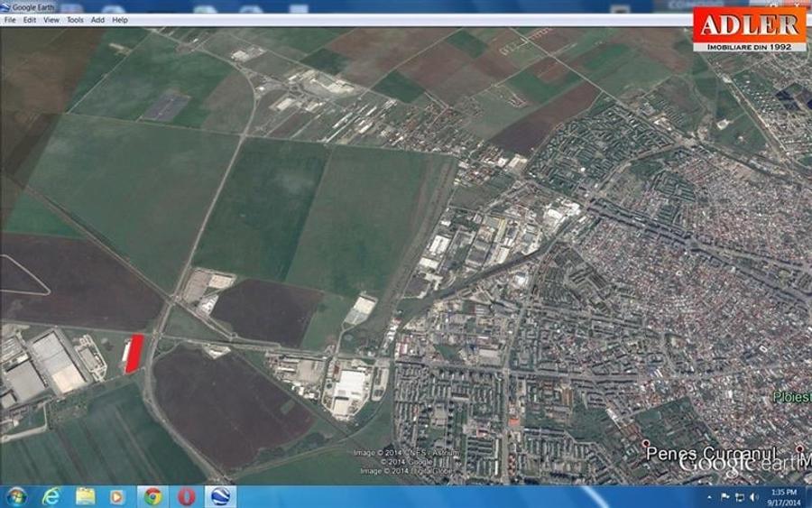Open the Opera browser taskbar icon
The width and height of the screenshot is (812, 508).
coord(186,496)
